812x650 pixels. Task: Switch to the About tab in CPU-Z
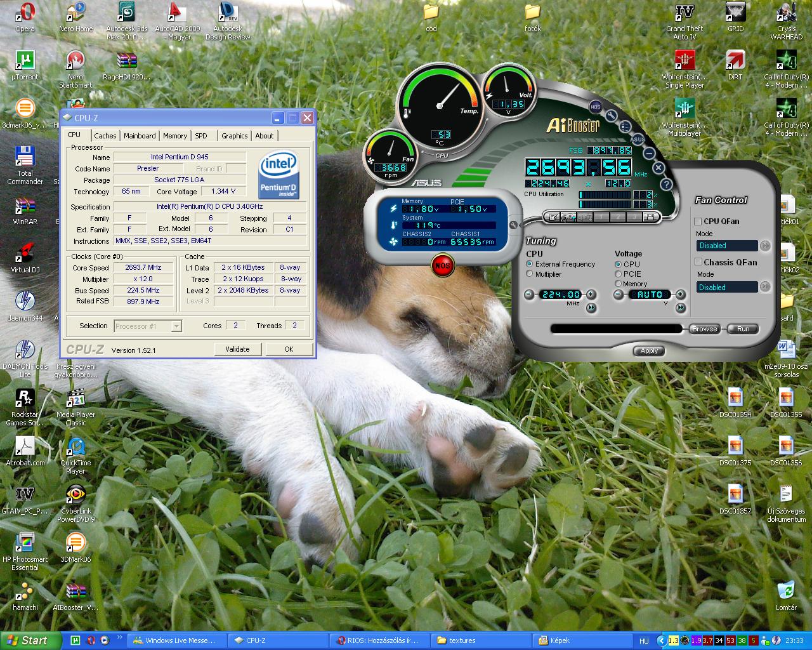[265, 136]
